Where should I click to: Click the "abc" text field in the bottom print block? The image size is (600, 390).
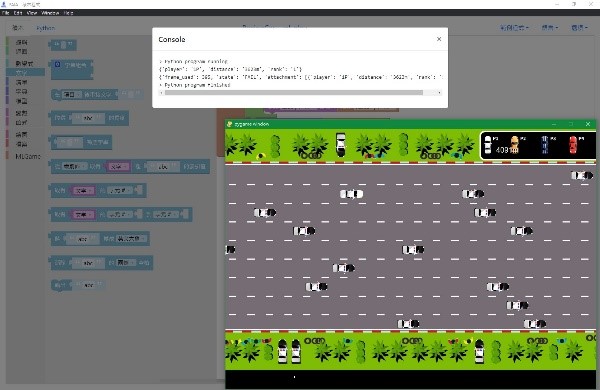pyautogui.click(x=89, y=285)
